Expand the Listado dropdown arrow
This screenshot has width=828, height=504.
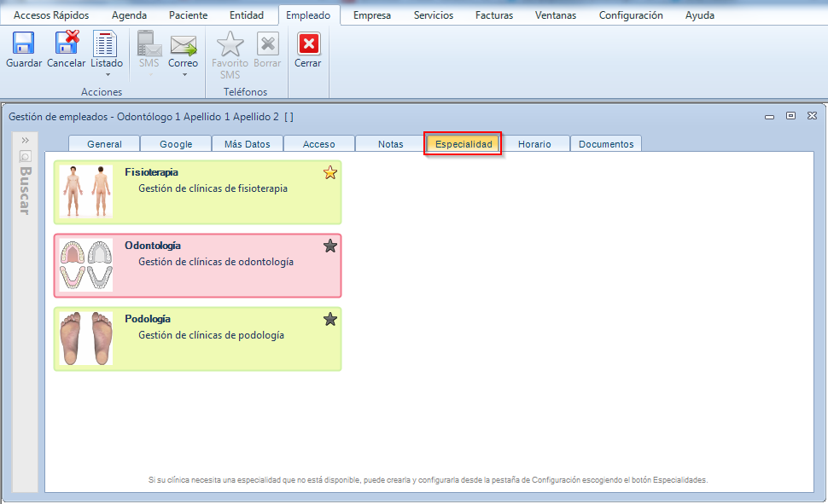[x=107, y=74]
